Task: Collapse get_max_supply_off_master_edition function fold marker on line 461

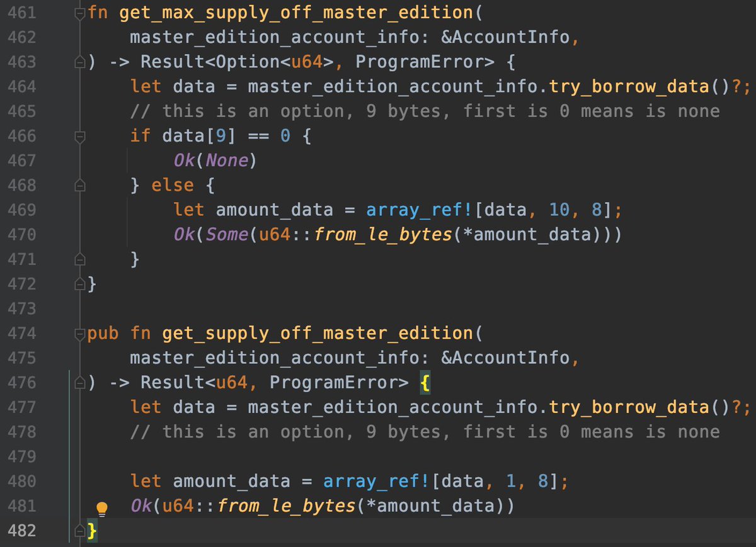Action: [79, 13]
